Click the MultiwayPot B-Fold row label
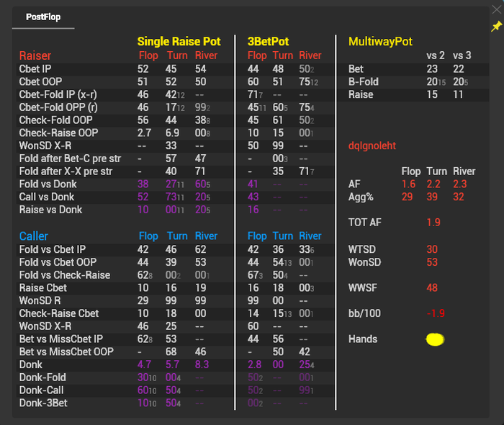Image resolution: width=504 pixels, height=425 pixels. tap(364, 81)
